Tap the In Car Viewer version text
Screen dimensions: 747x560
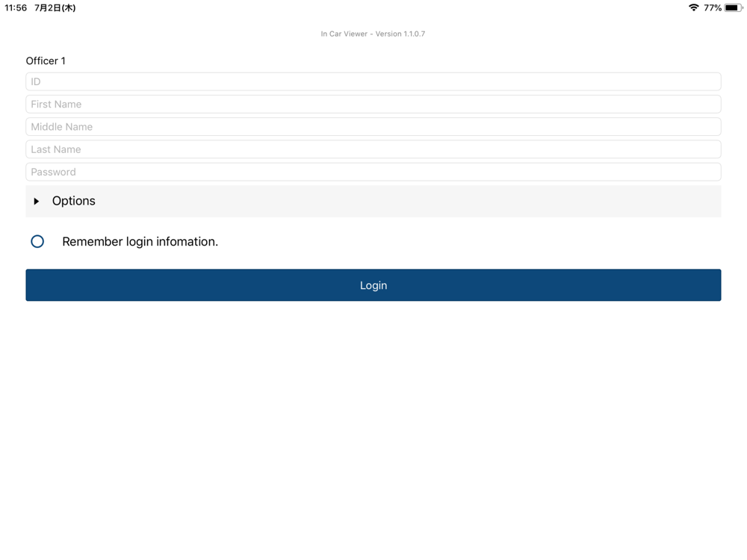[x=373, y=34]
